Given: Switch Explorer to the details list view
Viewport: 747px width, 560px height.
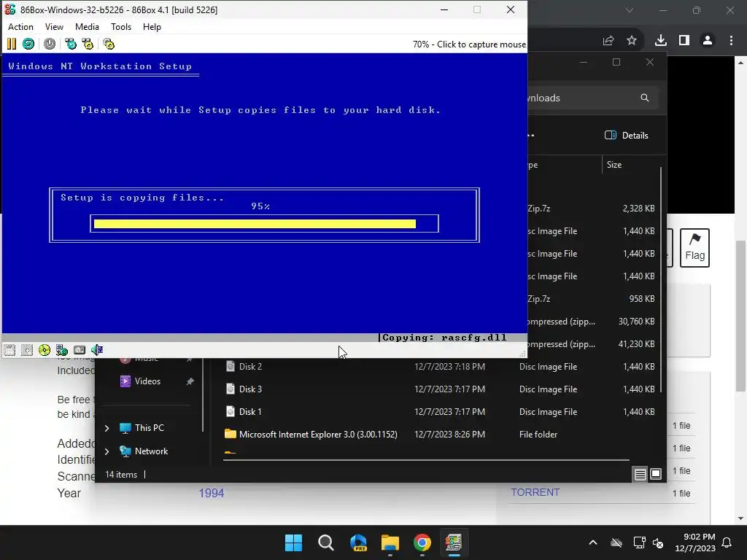Looking at the screenshot, I should (x=640, y=474).
